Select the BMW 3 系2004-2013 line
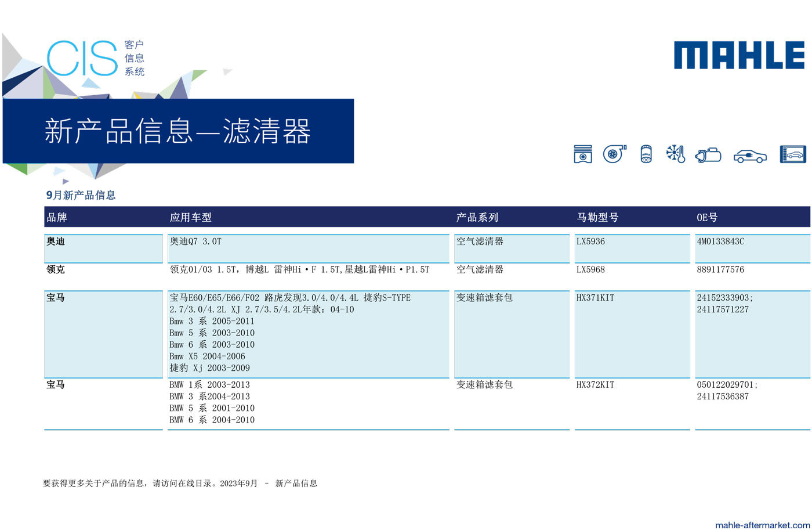 click(209, 396)
